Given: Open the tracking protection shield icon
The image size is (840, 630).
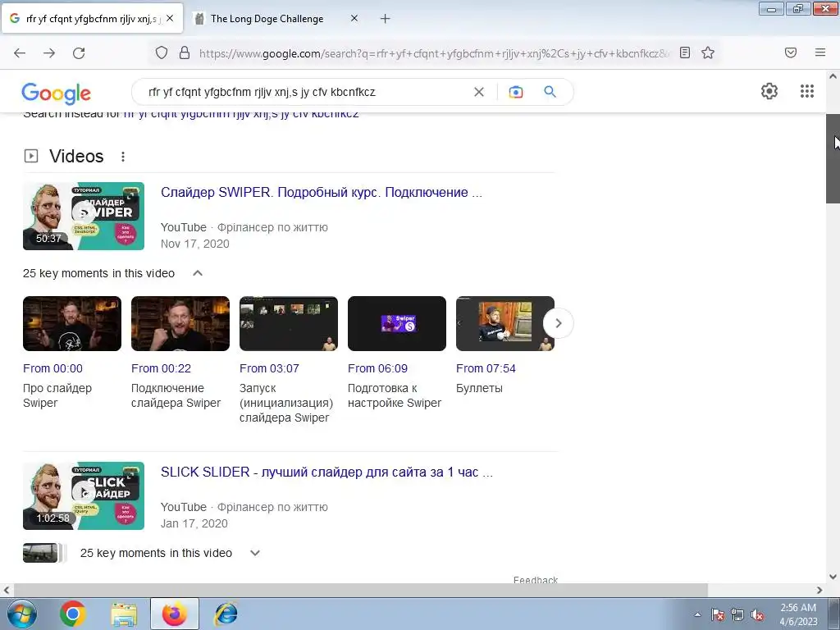Looking at the screenshot, I should [162, 52].
